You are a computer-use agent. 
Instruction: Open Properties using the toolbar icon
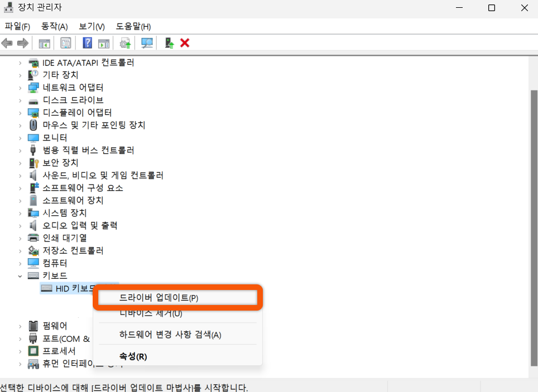[x=66, y=43]
